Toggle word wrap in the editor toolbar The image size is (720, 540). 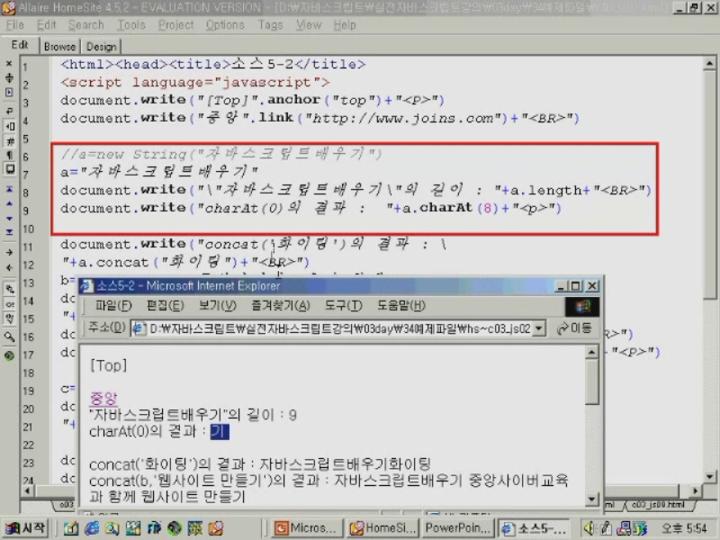click(x=9, y=111)
